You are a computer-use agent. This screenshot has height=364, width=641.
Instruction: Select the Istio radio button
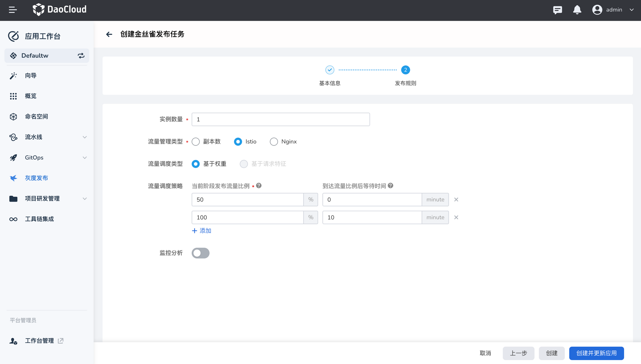[x=238, y=142]
